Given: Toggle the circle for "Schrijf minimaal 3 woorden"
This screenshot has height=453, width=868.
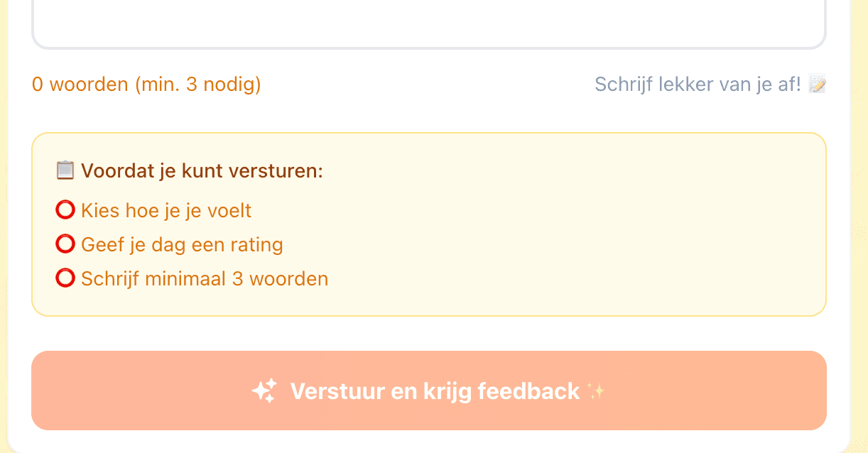Looking at the screenshot, I should [65, 278].
